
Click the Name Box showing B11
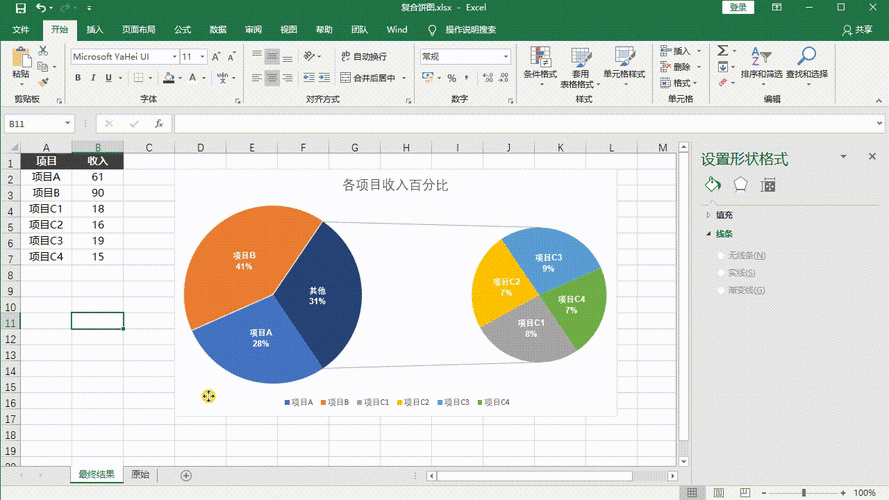39,124
